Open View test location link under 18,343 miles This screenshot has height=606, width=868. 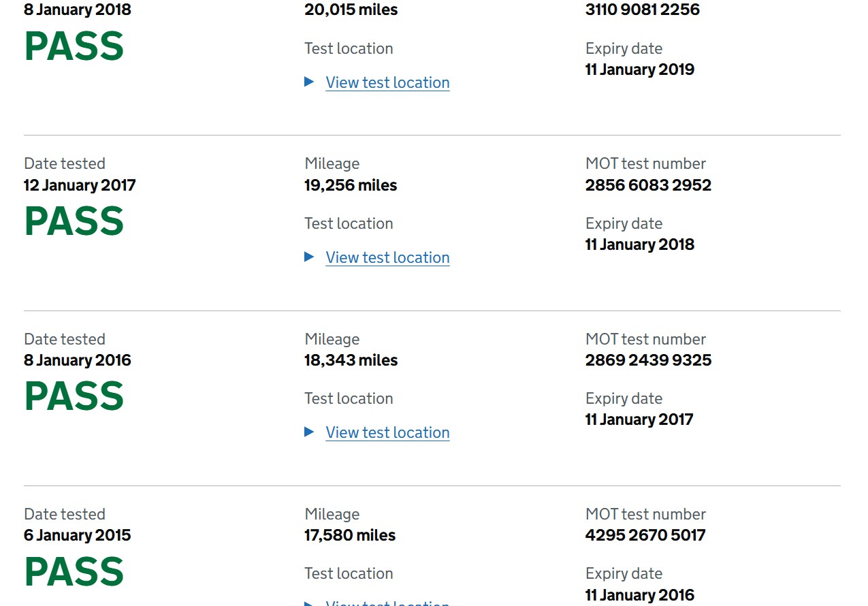coord(387,433)
